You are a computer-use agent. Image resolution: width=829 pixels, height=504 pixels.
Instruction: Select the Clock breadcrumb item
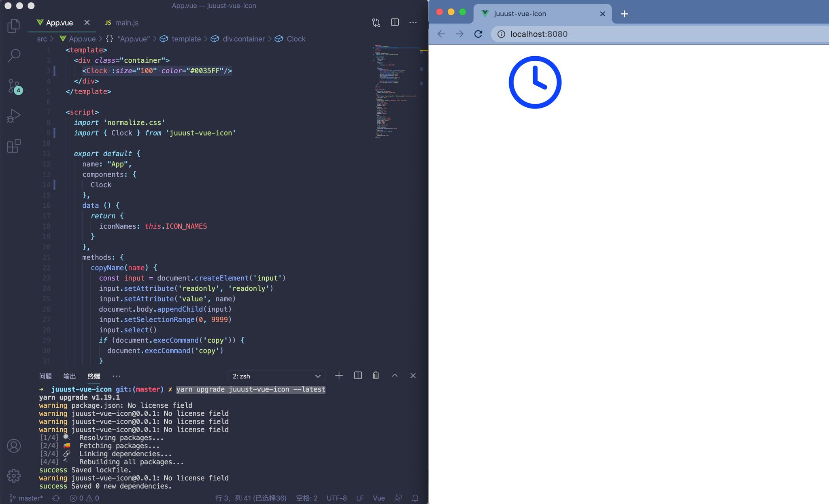[x=296, y=38]
